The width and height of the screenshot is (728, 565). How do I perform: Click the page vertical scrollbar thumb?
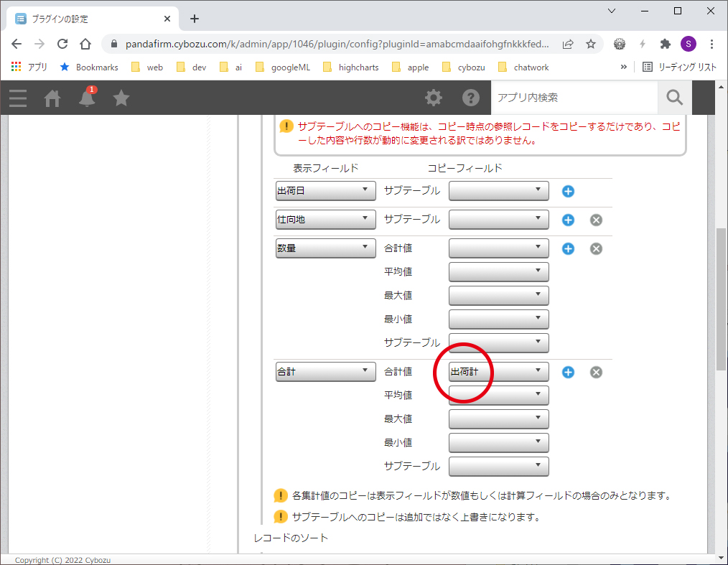[721, 299]
